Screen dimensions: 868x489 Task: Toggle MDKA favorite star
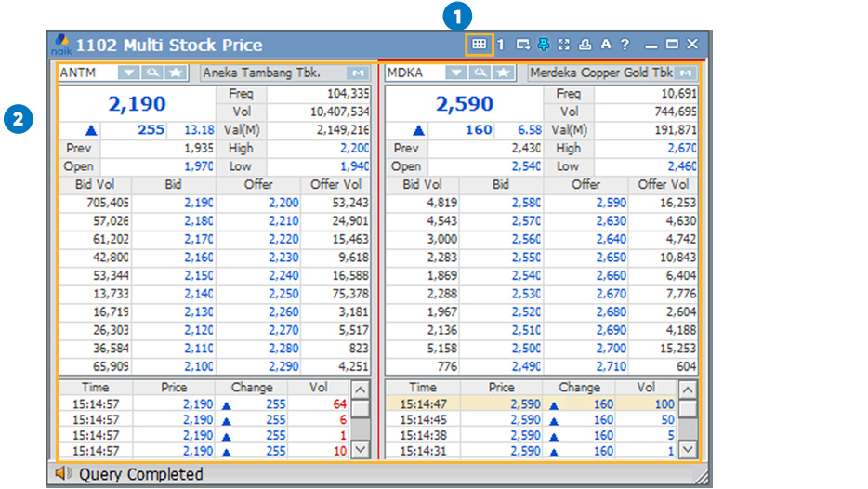click(x=502, y=73)
